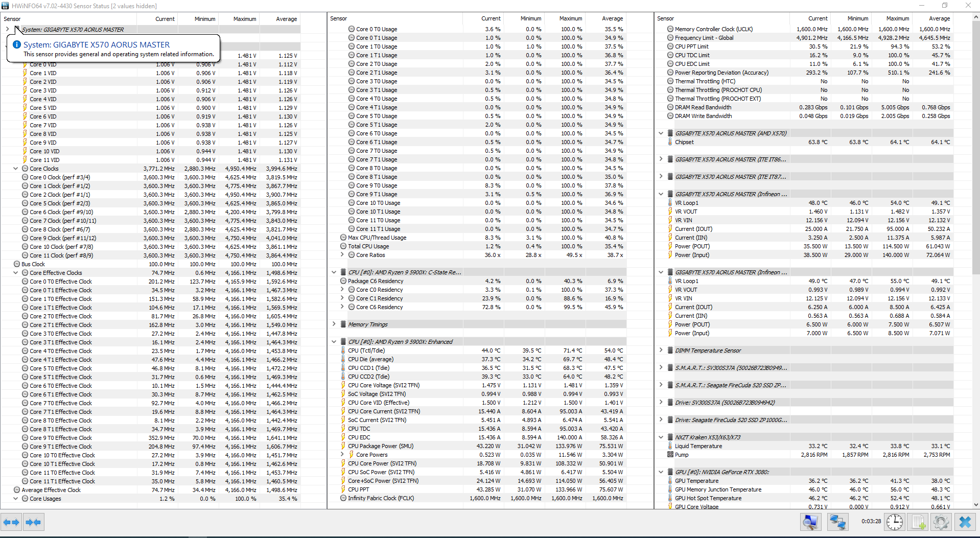Click the Average column header in left pane
The image size is (980, 538).
[287, 19]
